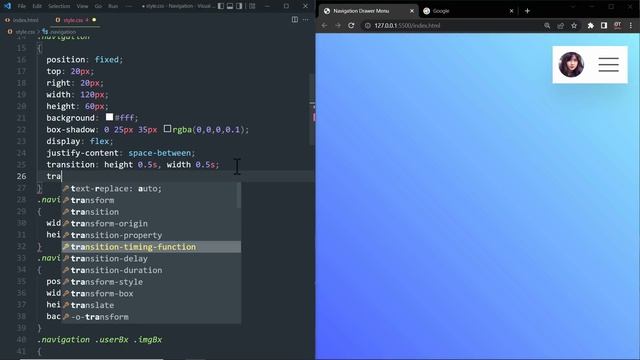
Task: Click the white #fff color swatch
Action: (x=109, y=117)
